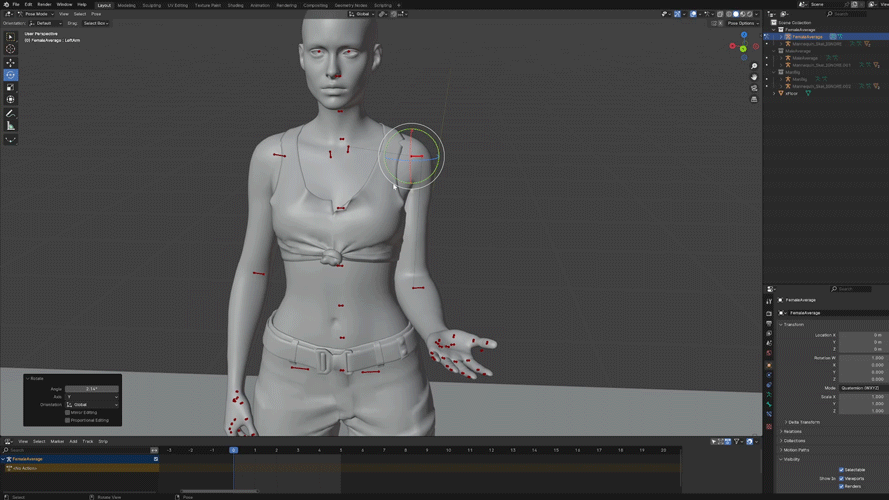Activate the Scale tool
This screenshot has height=500, width=889.
(11, 87)
